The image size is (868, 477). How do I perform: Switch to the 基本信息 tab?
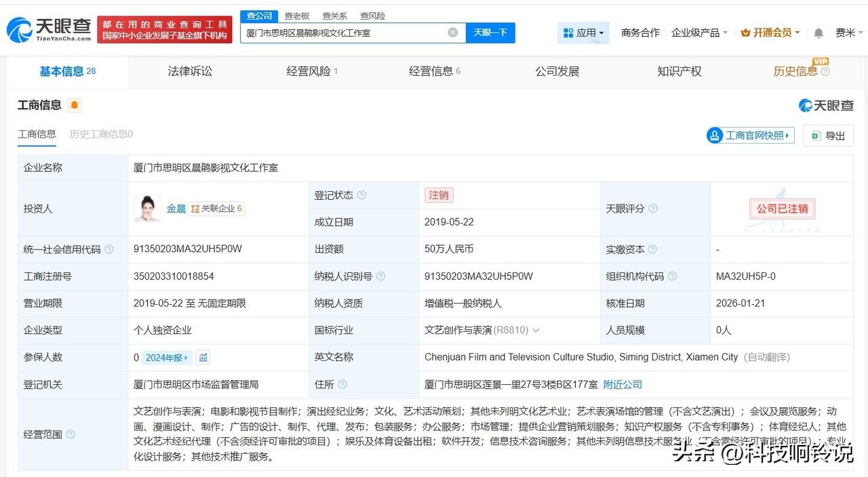(x=67, y=71)
